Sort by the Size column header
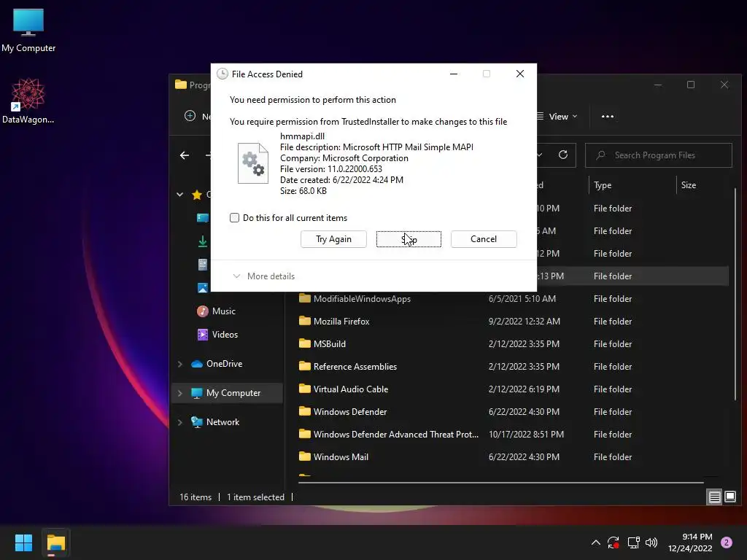This screenshot has width=747, height=560. 689,185
